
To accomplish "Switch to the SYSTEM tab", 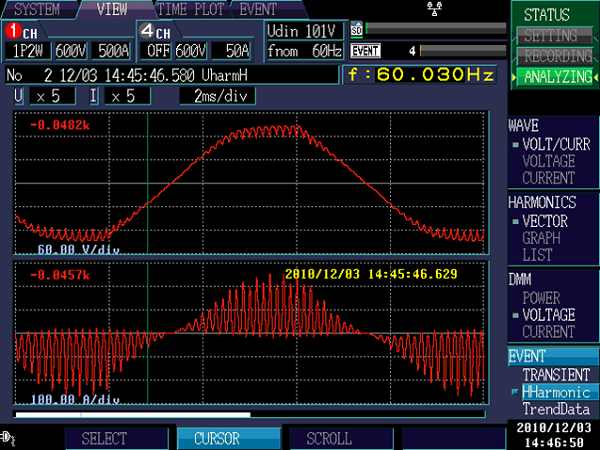I will (37, 9).
